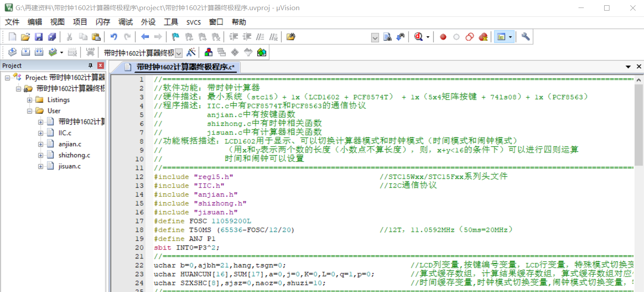This screenshot has height=292, width=644.
Task: Open the 文件 menu
Action: pyautogui.click(x=12, y=22)
